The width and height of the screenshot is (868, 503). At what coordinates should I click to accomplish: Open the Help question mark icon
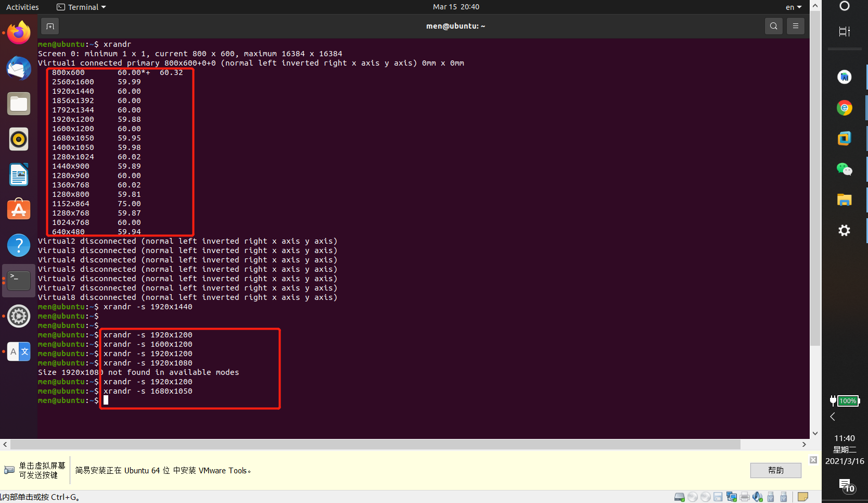tap(19, 245)
